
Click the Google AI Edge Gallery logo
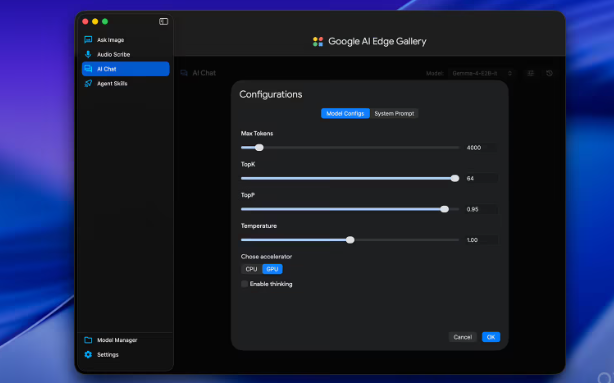click(x=318, y=41)
